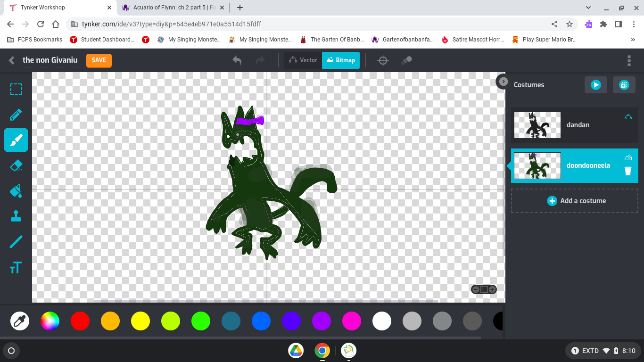Click the bitmap icon on doondooneela costume

tap(628, 157)
